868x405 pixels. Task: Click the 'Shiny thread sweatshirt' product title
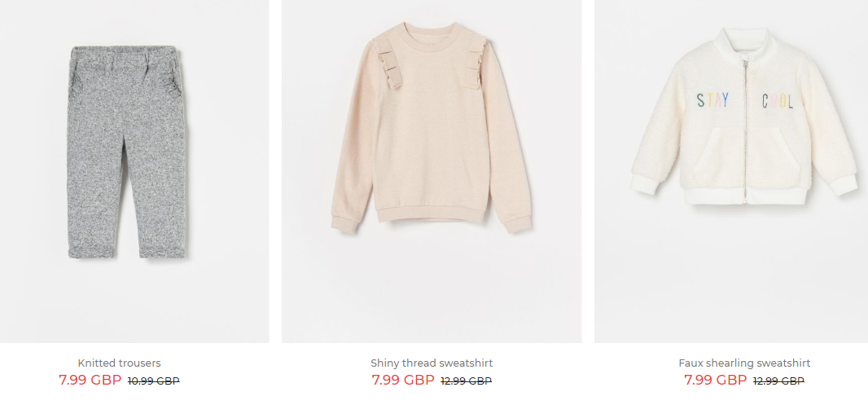432,363
